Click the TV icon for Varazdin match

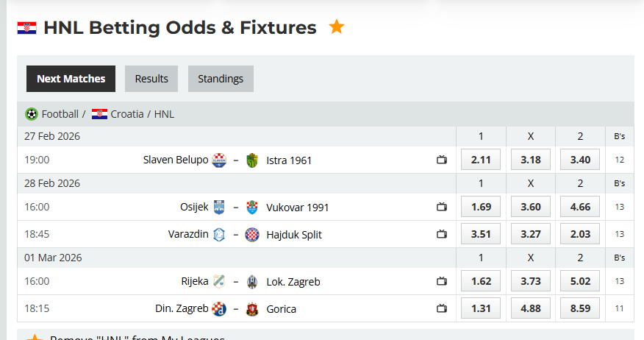tap(442, 235)
